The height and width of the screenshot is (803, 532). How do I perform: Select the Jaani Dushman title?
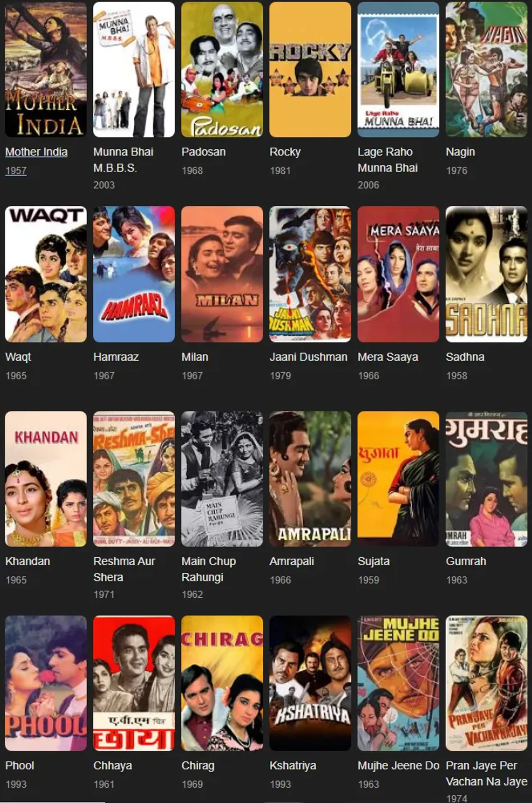click(308, 357)
